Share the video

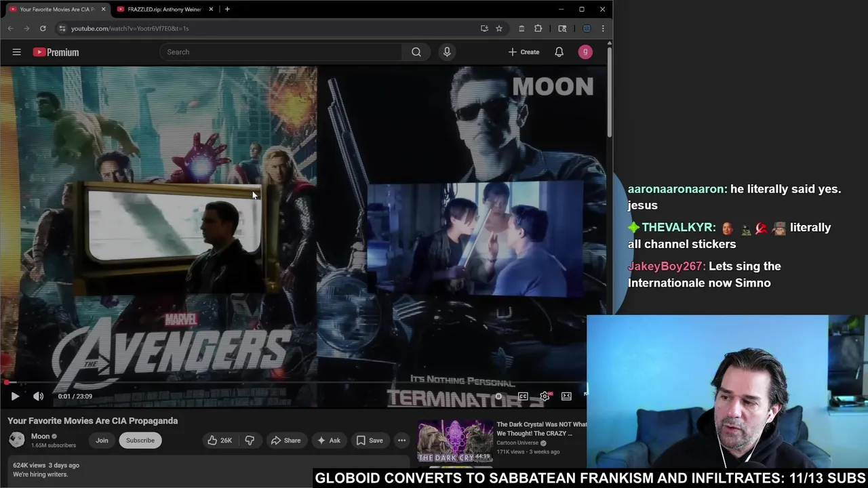pos(285,441)
